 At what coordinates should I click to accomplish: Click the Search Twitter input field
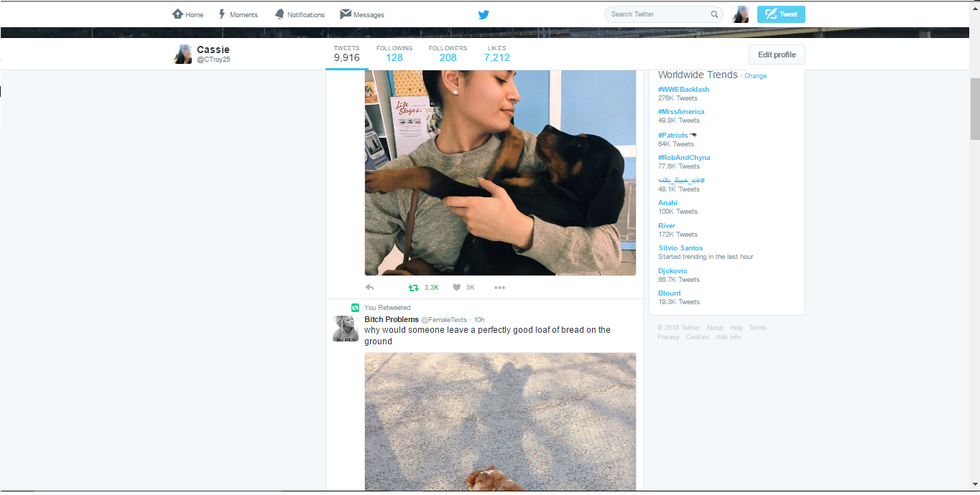click(x=657, y=14)
